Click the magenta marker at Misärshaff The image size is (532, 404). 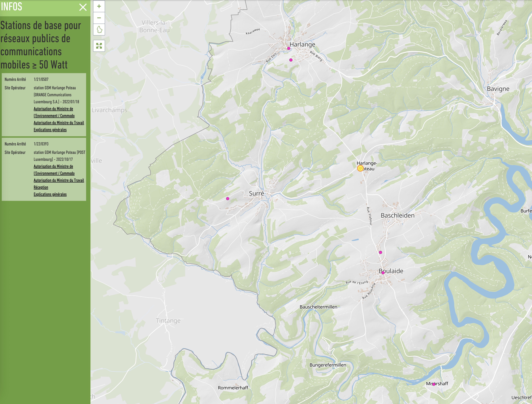tap(434, 385)
